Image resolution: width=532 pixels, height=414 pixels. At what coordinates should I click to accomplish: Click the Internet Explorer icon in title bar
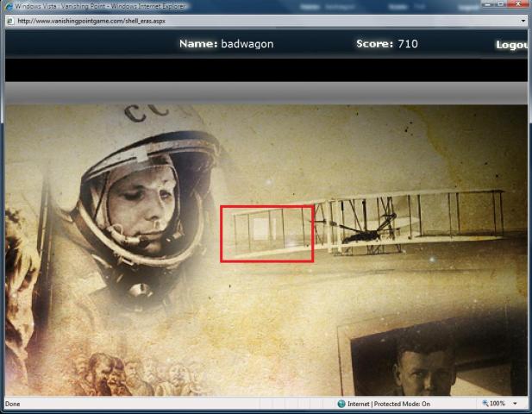click(x=9, y=6)
